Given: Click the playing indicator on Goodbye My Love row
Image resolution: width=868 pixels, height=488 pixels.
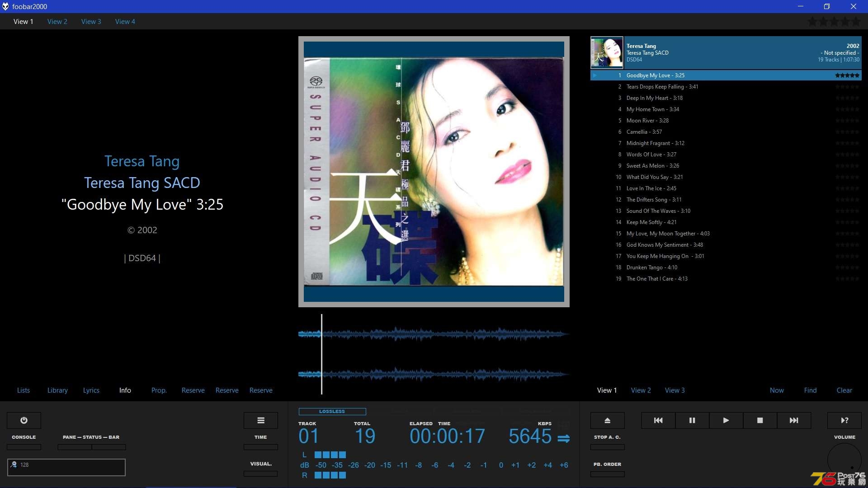Looking at the screenshot, I should click(x=595, y=75).
